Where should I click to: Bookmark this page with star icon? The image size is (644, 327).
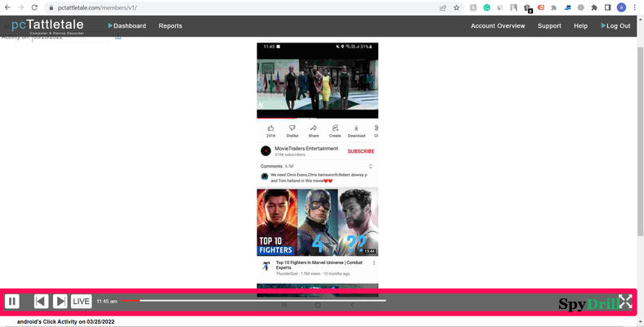[457, 7]
